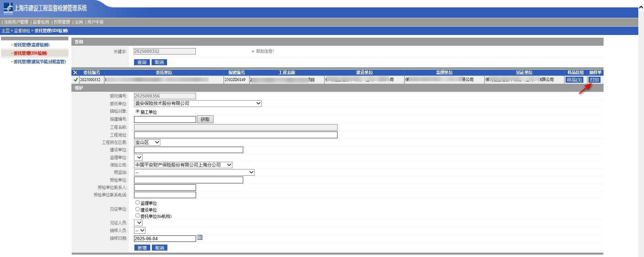Click the 打印 print button
This screenshot has height=257, width=644.
coord(594,80)
